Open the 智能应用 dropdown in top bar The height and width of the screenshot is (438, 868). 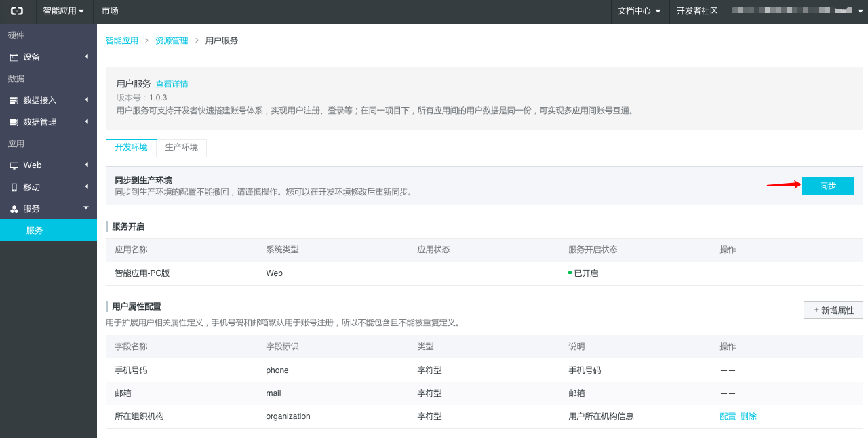(x=63, y=11)
